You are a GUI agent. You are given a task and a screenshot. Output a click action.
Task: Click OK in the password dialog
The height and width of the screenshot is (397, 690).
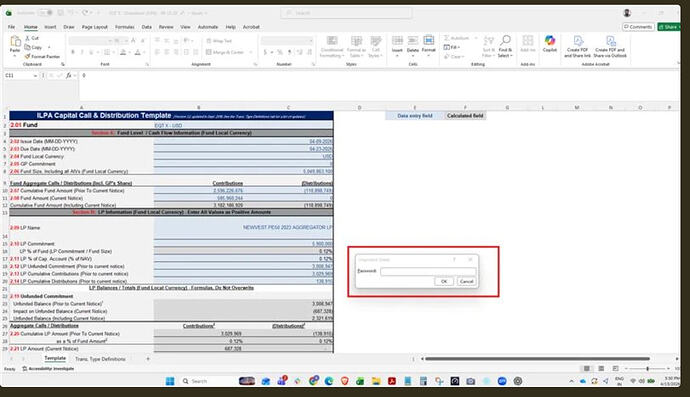[444, 281]
